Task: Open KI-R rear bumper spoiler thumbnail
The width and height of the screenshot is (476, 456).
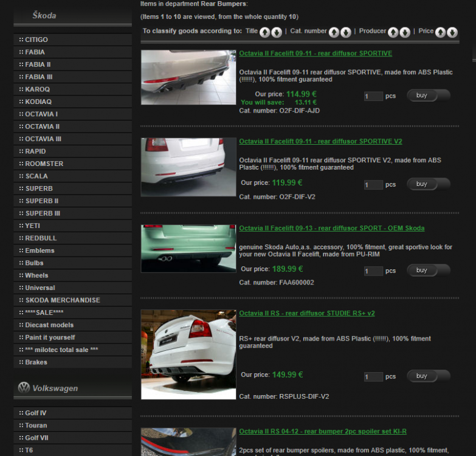Action: pyautogui.click(x=188, y=442)
